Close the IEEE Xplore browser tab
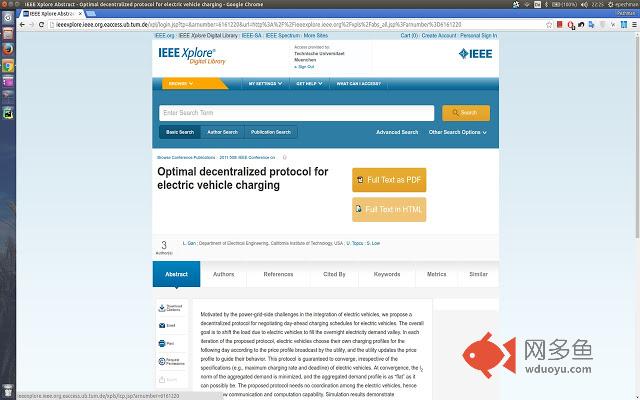 pos(80,13)
